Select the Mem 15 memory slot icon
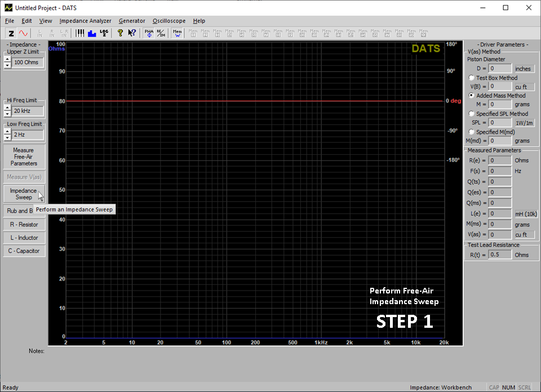Screen dimensions: 541x392 tap(363, 33)
